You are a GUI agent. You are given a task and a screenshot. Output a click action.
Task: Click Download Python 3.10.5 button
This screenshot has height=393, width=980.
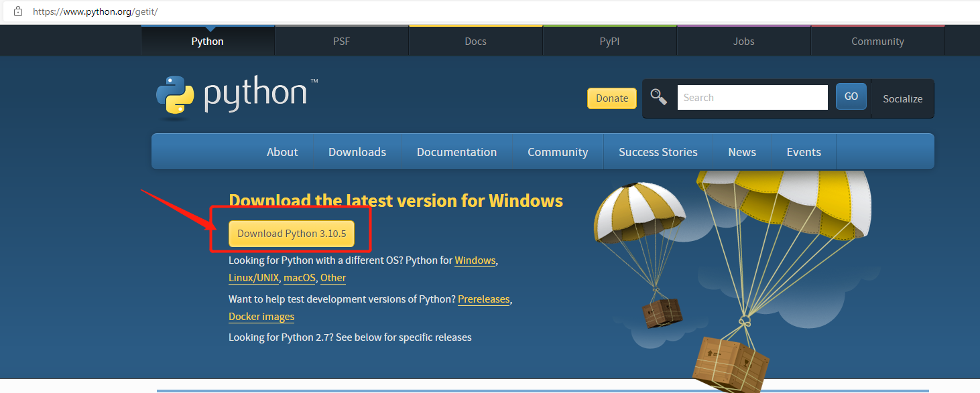(292, 233)
